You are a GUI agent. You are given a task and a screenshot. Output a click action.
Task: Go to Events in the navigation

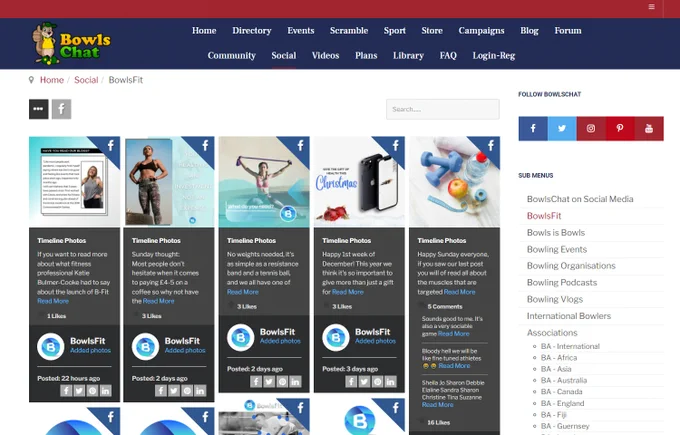point(301,31)
